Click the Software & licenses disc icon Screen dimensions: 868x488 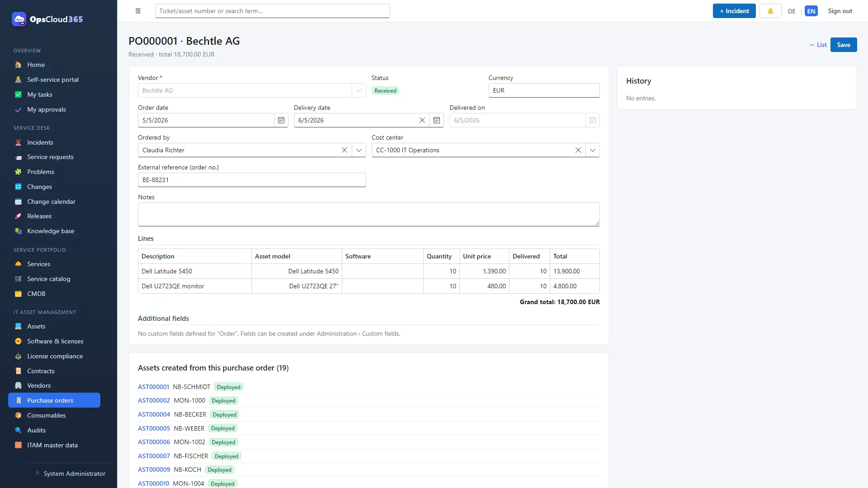click(18, 341)
